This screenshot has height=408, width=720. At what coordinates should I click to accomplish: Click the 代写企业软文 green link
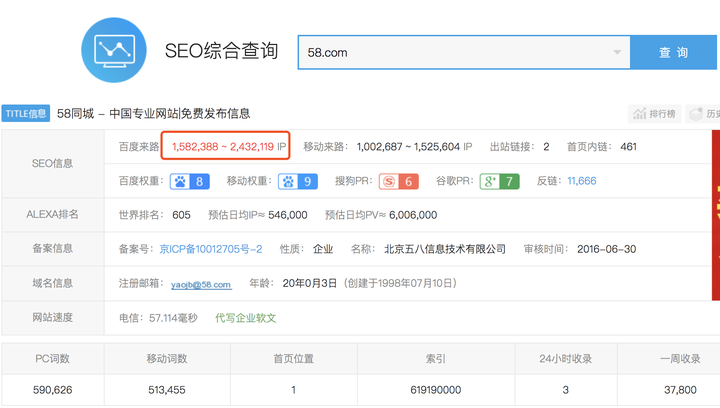(246, 318)
